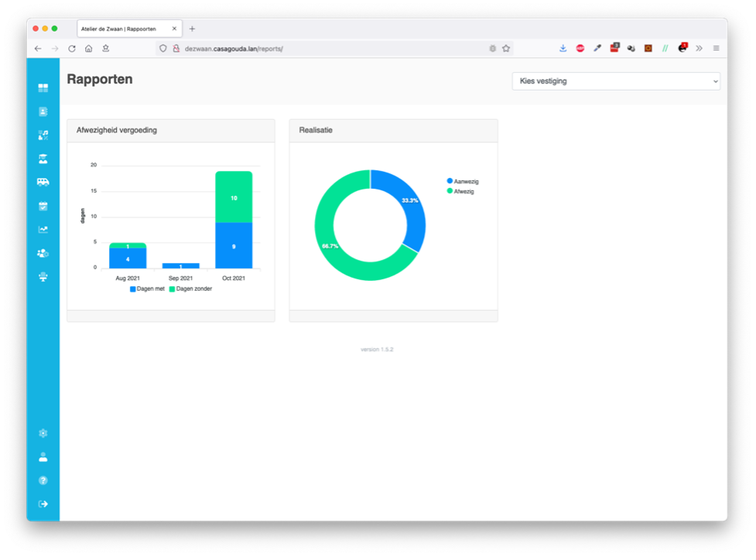Open the Firefox hamburger menu
The image size is (756, 560).
click(716, 48)
